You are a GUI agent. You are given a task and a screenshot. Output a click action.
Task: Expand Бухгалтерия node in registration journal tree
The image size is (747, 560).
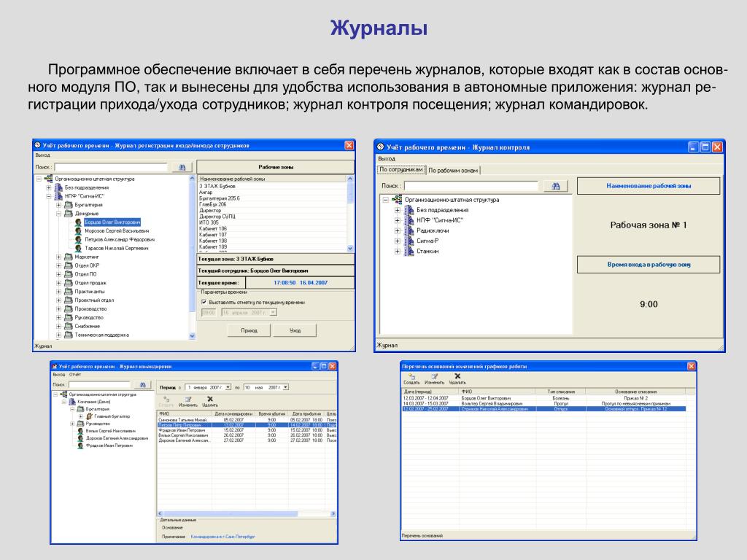tap(58, 205)
